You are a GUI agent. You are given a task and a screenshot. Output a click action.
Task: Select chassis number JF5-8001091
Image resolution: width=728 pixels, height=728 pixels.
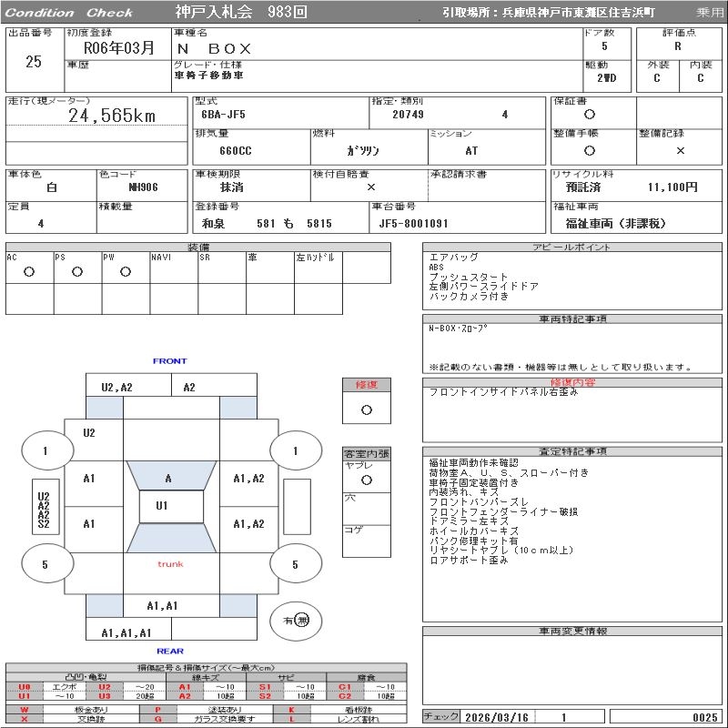[x=413, y=223]
